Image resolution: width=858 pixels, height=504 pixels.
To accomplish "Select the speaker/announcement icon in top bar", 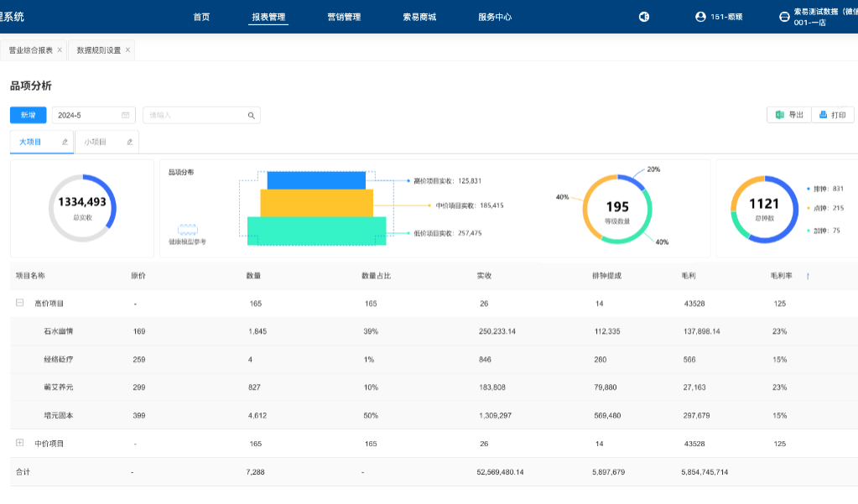I will (x=643, y=16).
